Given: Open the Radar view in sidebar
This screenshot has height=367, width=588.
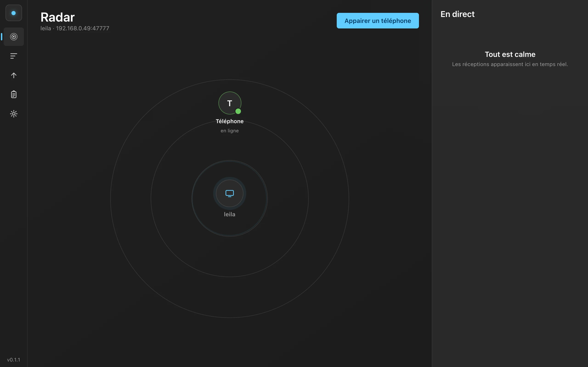Looking at the screenshot, I should pyautogui.click(x=14, y=37).
